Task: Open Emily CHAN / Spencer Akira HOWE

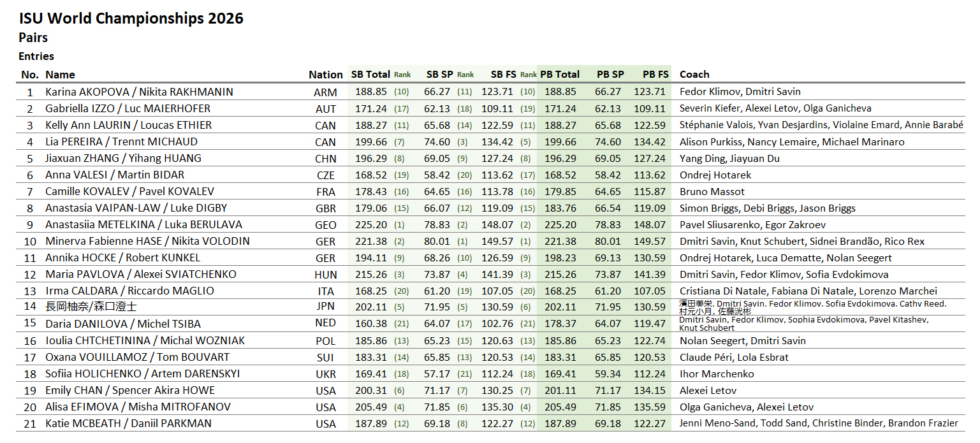Action: click(x=130, y=390)
